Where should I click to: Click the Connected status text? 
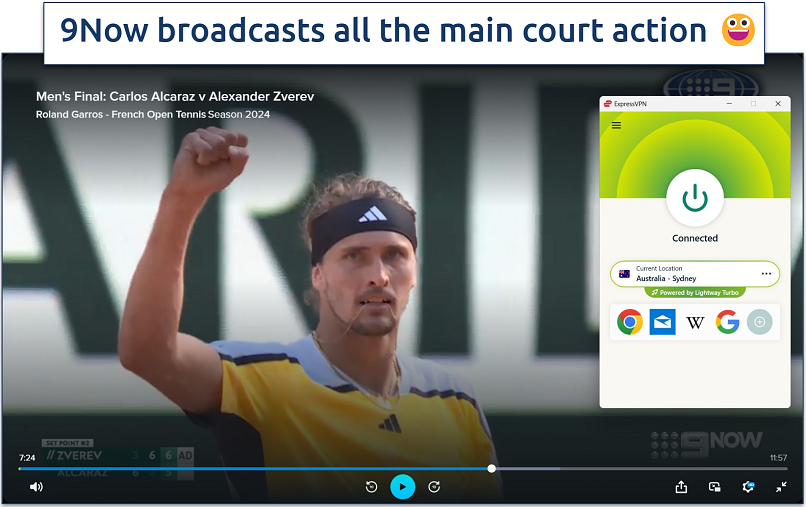pos(695,238)
